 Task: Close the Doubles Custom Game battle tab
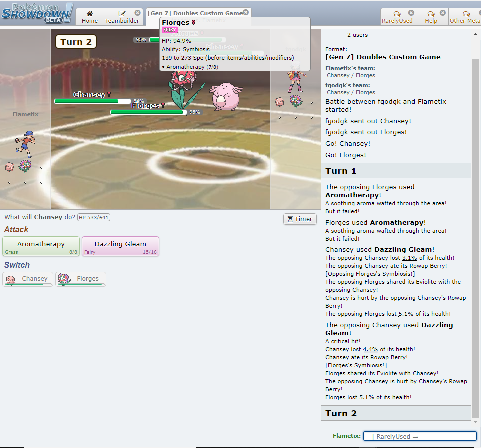pos(246,12)
